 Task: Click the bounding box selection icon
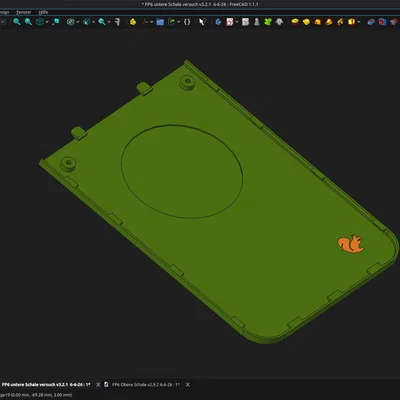point(56,22)
